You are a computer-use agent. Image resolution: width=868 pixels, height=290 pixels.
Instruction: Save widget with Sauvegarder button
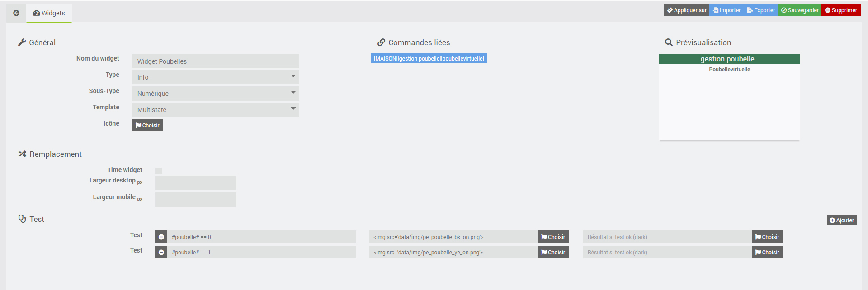(x=799, y=10)
